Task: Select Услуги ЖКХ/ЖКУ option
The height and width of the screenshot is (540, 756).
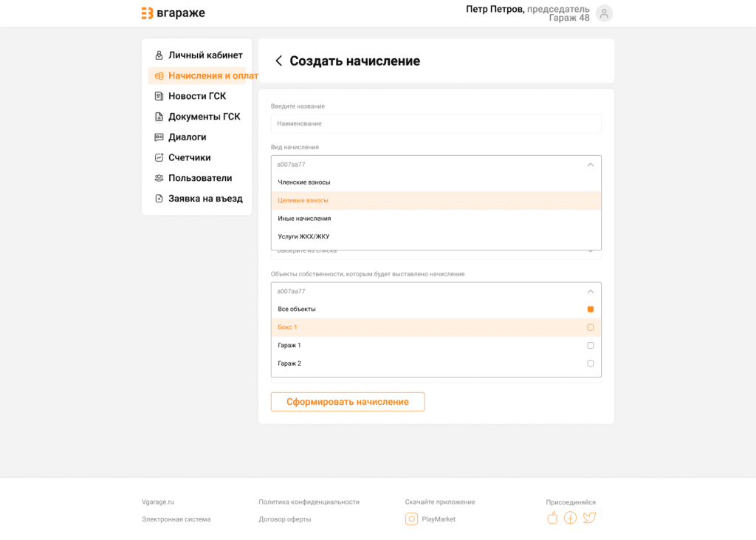Action: pos(436,236)
